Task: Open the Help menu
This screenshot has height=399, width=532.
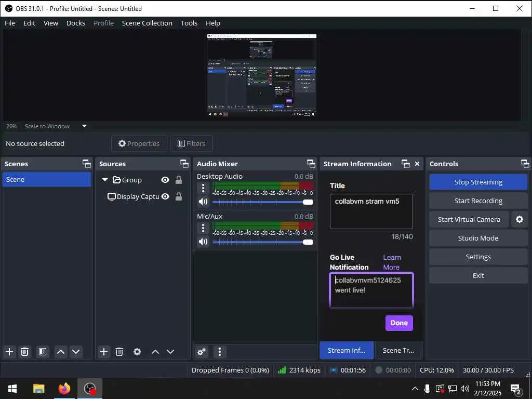Action: coord(212,23)
